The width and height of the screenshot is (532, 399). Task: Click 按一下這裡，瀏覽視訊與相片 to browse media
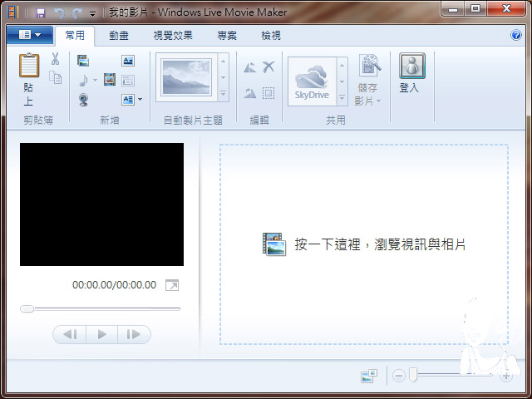(x=380, y=244)
